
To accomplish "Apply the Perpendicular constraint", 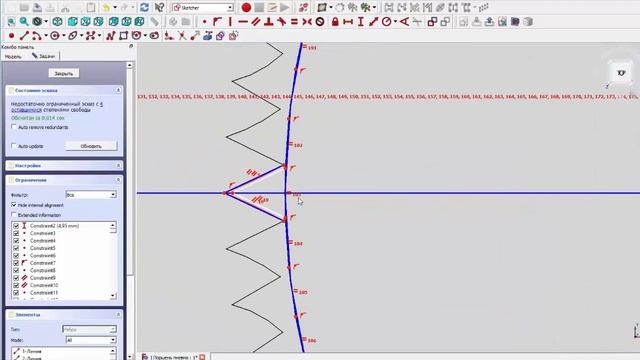I will 269,22.
